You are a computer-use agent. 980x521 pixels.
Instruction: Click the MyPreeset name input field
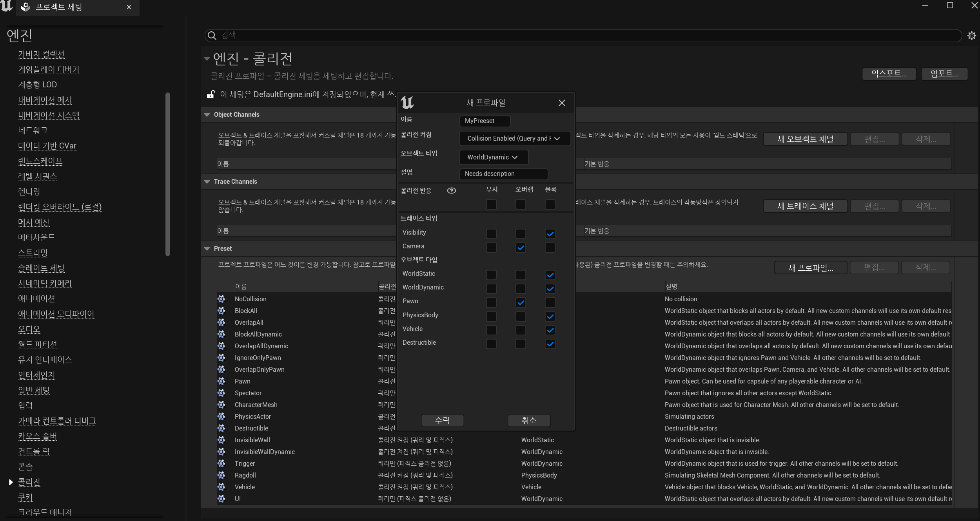485,121
